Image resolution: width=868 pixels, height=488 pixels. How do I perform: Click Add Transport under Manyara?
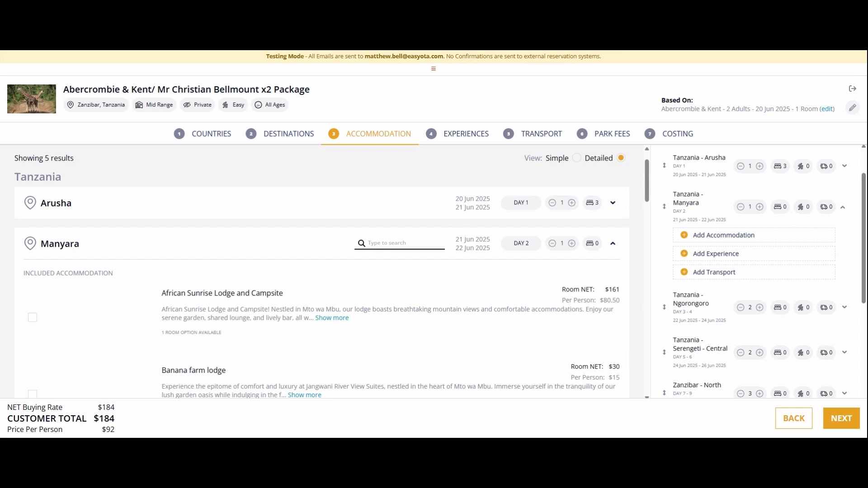[754, 272]
